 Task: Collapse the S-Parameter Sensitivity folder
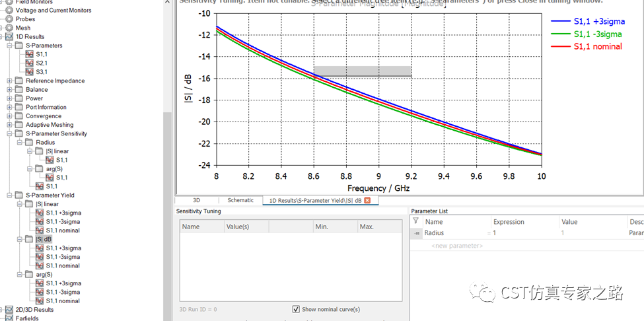9,133
